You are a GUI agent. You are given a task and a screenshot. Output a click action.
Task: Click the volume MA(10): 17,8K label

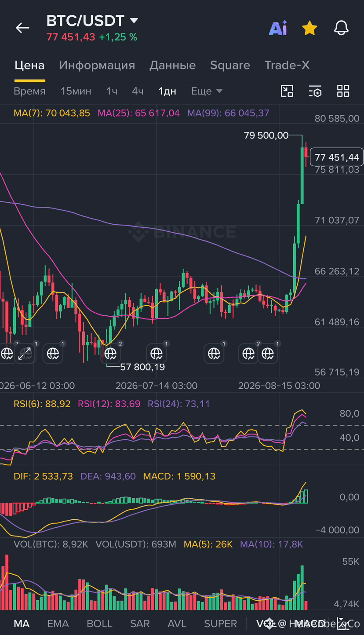tap(272, 544)
